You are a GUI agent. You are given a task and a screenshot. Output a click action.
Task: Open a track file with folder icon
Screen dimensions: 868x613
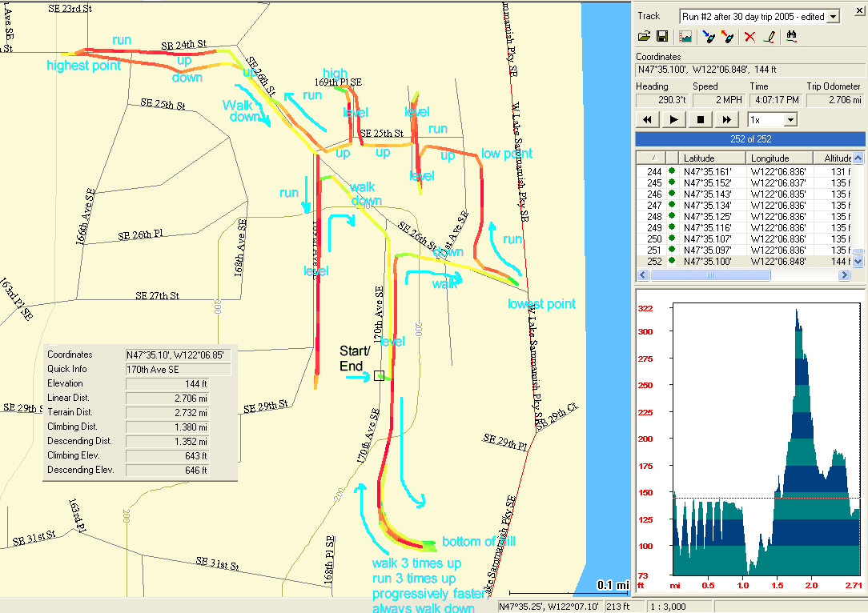644,36
